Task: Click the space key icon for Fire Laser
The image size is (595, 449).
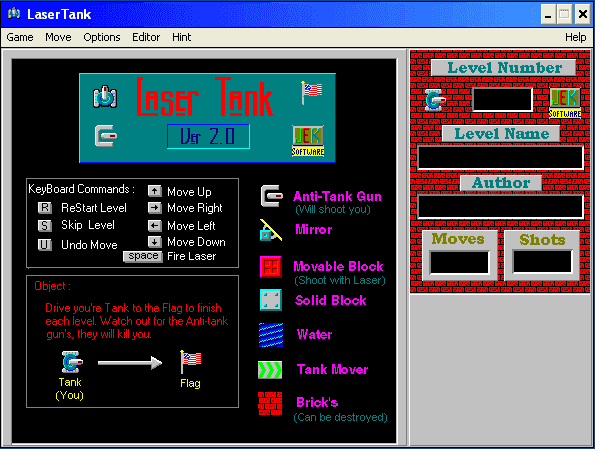Action: (143, 257)
